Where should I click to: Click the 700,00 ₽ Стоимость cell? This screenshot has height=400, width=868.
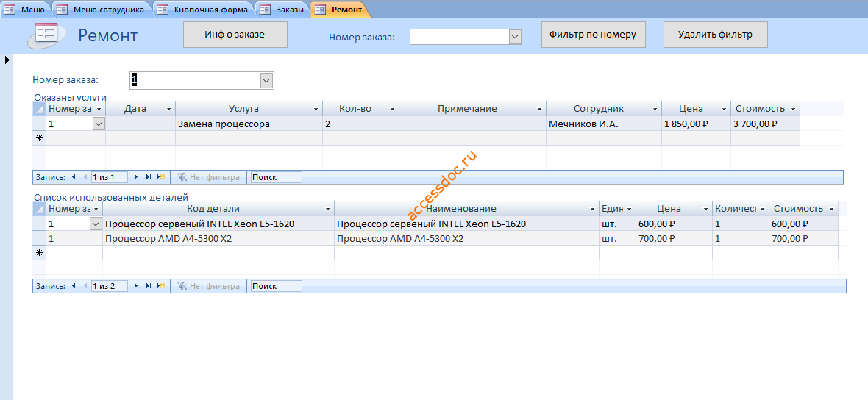pos(803,238)
